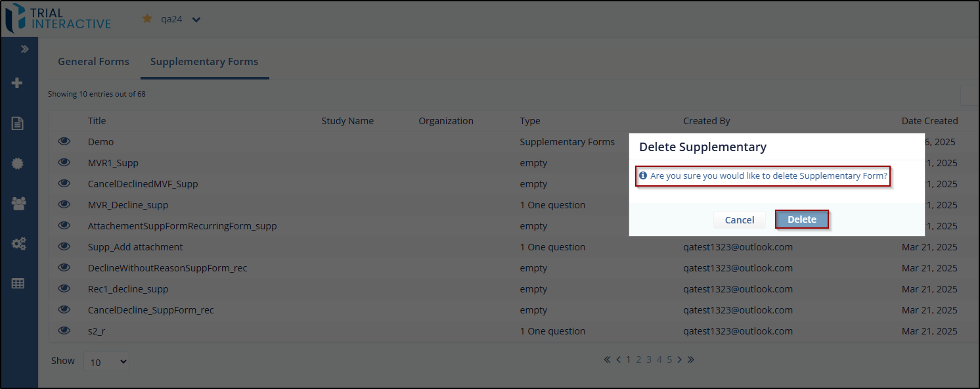The height and width of the screenshot is (389, 980).
Task: Expand the left sidebar with the double chevron
Action: point(25,49)
